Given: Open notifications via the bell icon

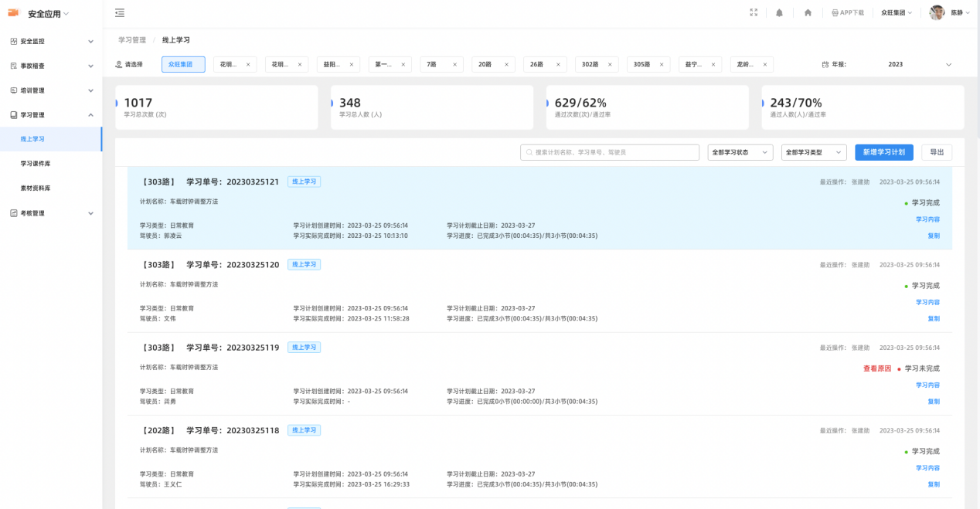Looking at the screenshot, I should (x=779, y=13).
